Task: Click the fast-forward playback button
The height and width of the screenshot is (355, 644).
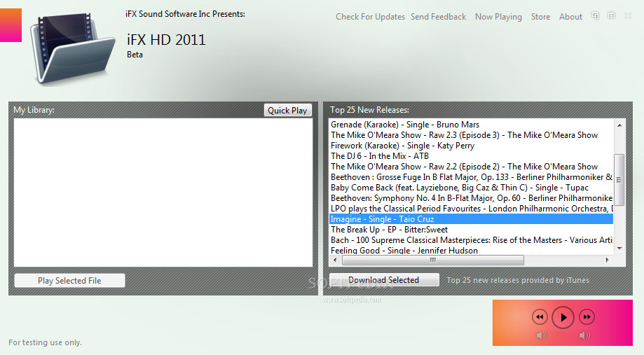Action: point(587,316)
